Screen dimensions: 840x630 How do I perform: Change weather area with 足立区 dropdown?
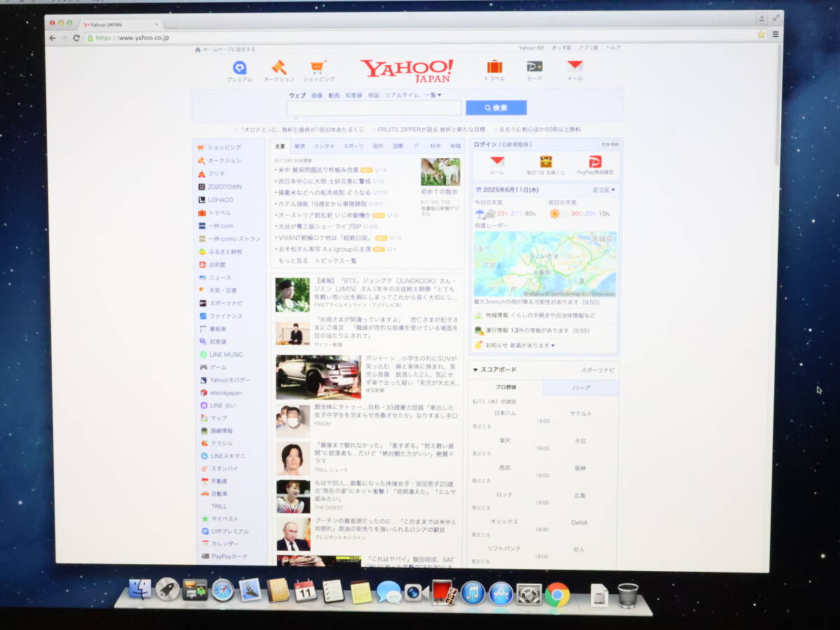point(604,190)
